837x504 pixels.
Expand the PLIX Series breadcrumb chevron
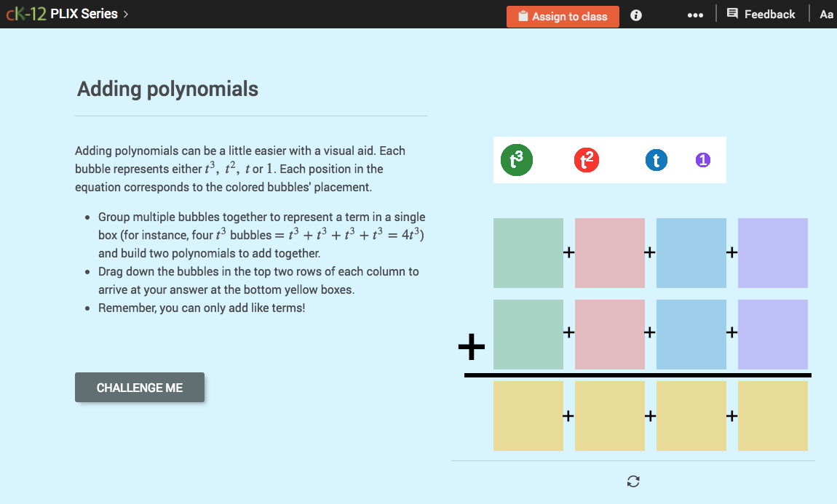click(x=125, y=13)
